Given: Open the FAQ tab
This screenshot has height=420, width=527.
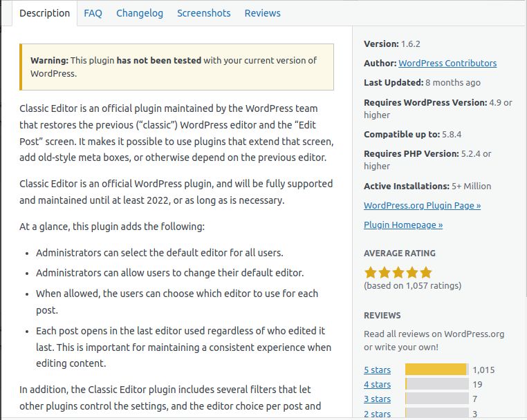Looking at the screenshot, I should click(x=93, y=13).
